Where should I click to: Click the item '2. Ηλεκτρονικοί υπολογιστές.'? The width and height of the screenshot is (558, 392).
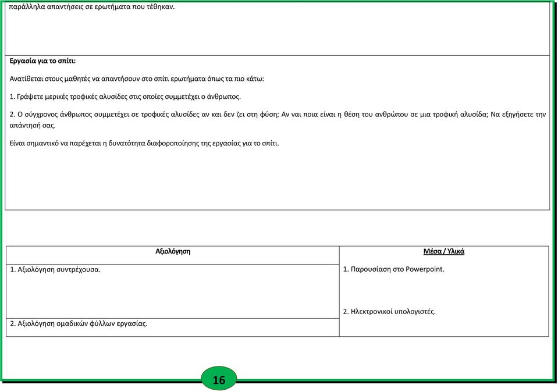(389, 312)
